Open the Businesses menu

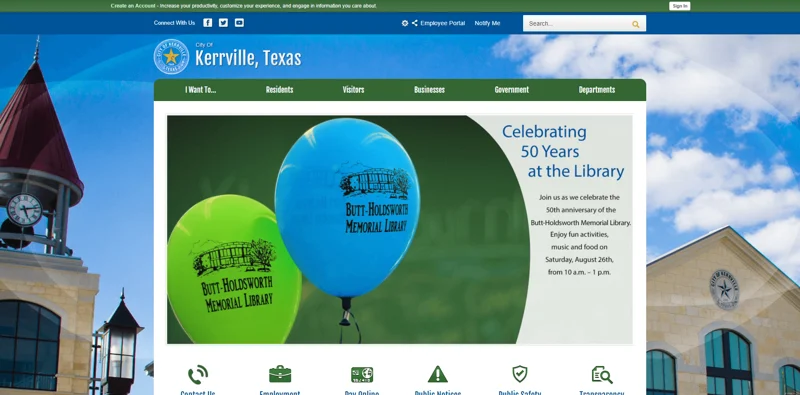click(x=430, y=90)
